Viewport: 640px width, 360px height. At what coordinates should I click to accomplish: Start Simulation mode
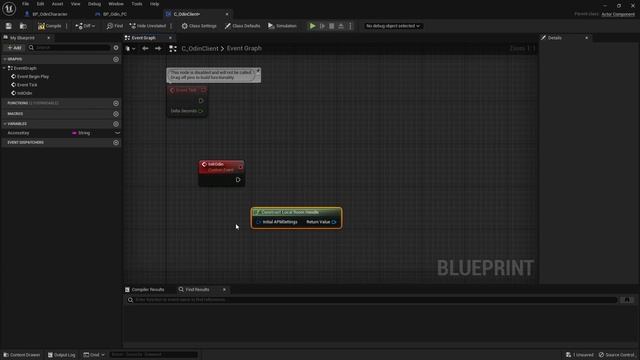[x=282, y=26]
